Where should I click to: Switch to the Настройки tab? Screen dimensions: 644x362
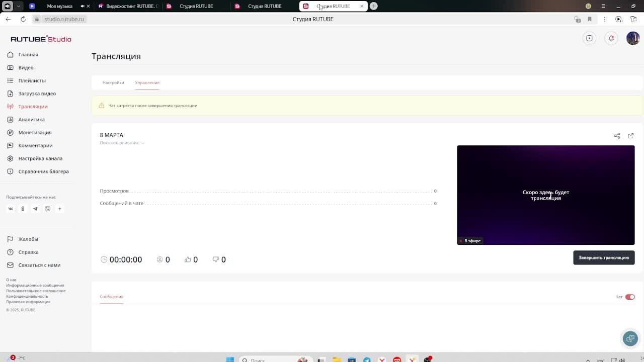(x=113, y=82)
